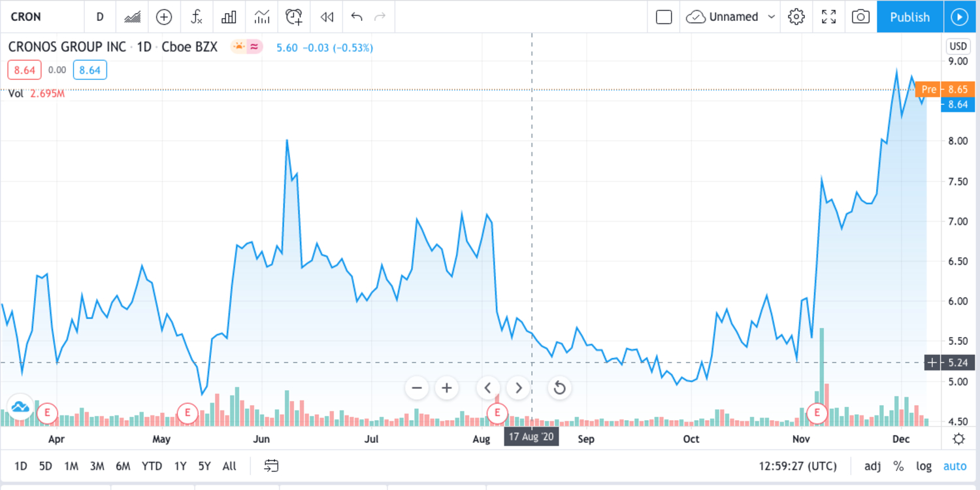This screenshot has height=490, width=980.
Task: Click the sun extended hours indicator icon
Action: (x=238, y=47)
